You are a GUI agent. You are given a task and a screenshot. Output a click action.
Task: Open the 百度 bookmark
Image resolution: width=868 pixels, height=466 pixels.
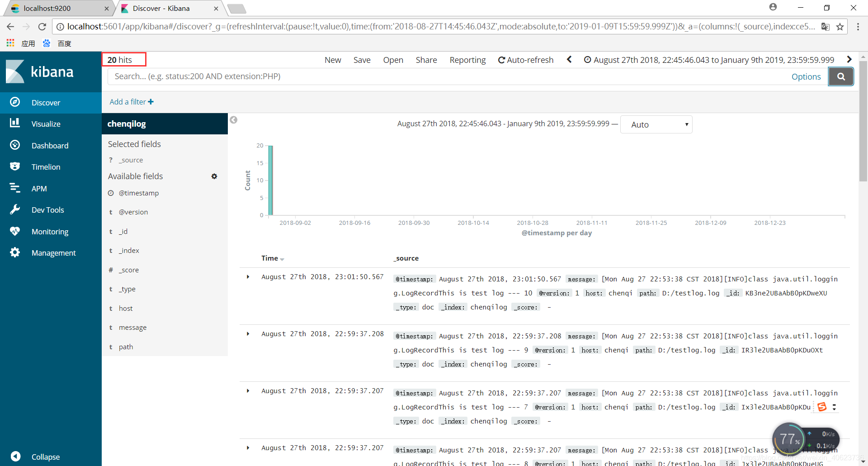(x=64, y=43)
